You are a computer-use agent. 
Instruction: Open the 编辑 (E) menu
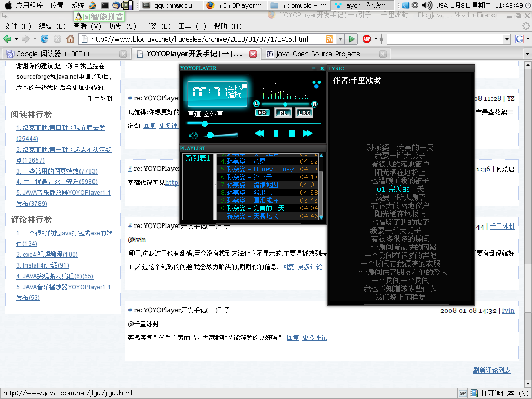point(52,26)
